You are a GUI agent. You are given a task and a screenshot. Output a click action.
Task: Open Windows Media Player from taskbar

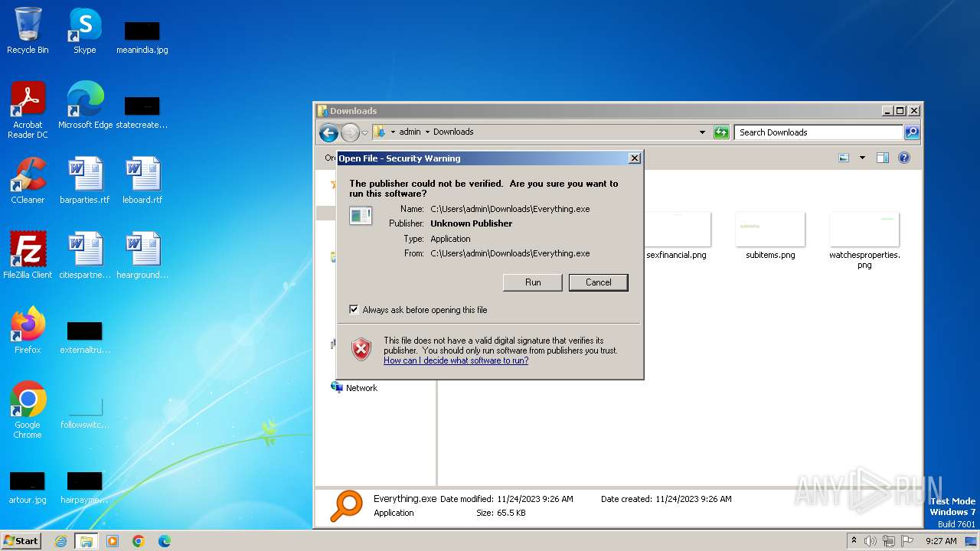tap(113, 541)
